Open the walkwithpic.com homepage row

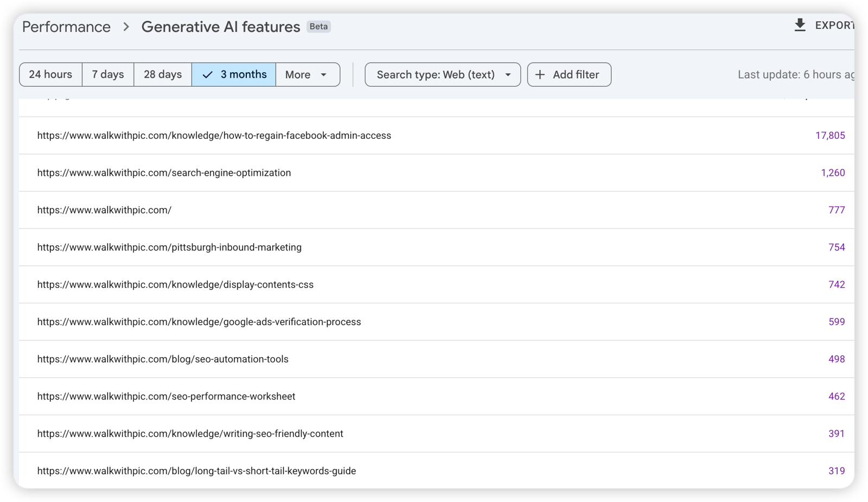pos(437,210)
